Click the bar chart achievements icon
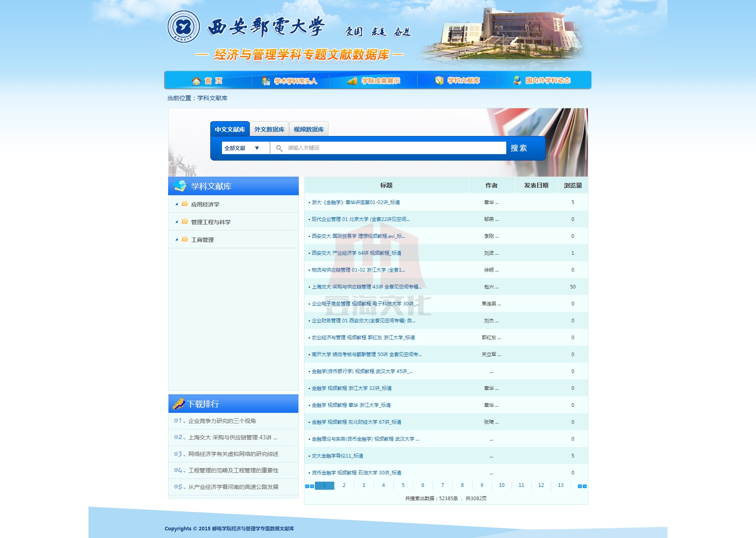The image size is (756, 538). pos(352,81)
